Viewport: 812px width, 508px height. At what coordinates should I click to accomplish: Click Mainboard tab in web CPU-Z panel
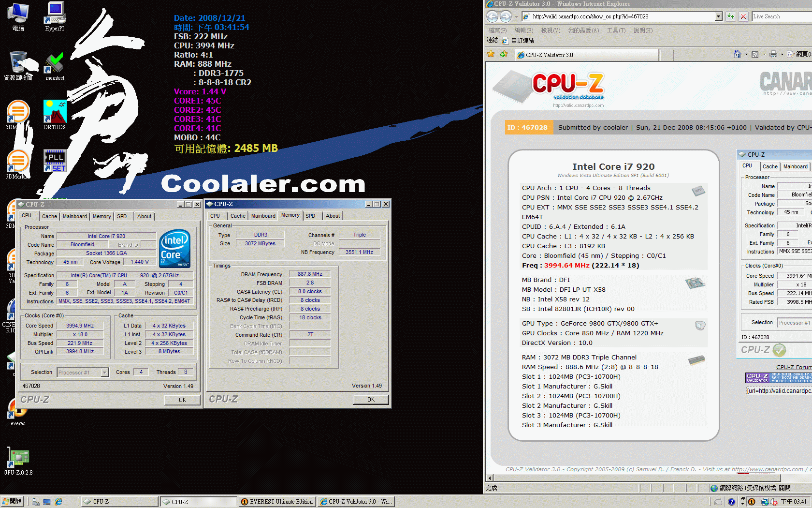[795, 166]
